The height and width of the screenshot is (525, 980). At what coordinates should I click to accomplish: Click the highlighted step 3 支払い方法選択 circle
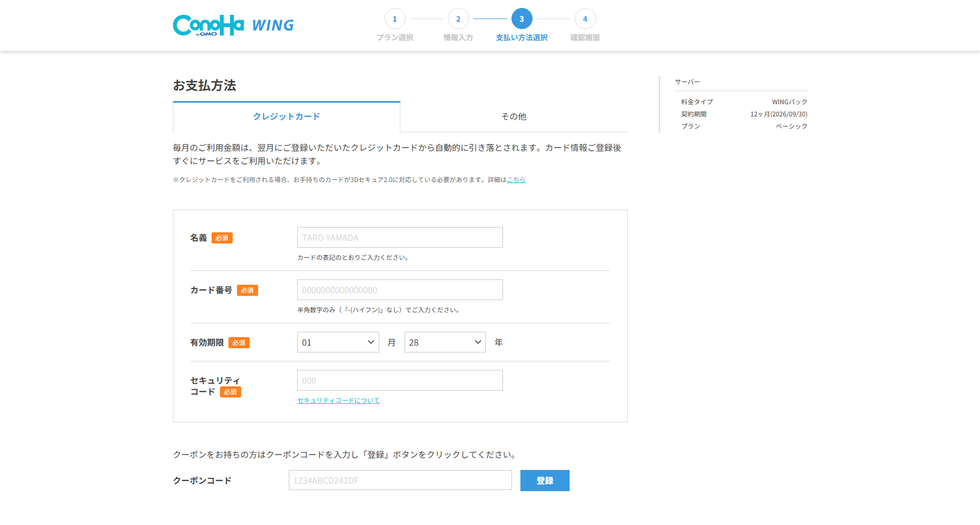coord(521,18)
